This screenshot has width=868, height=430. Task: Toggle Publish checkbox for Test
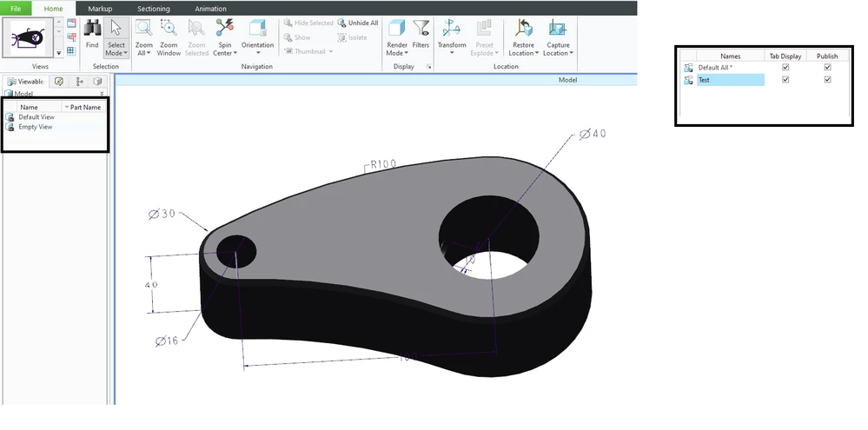coord(827,79)
